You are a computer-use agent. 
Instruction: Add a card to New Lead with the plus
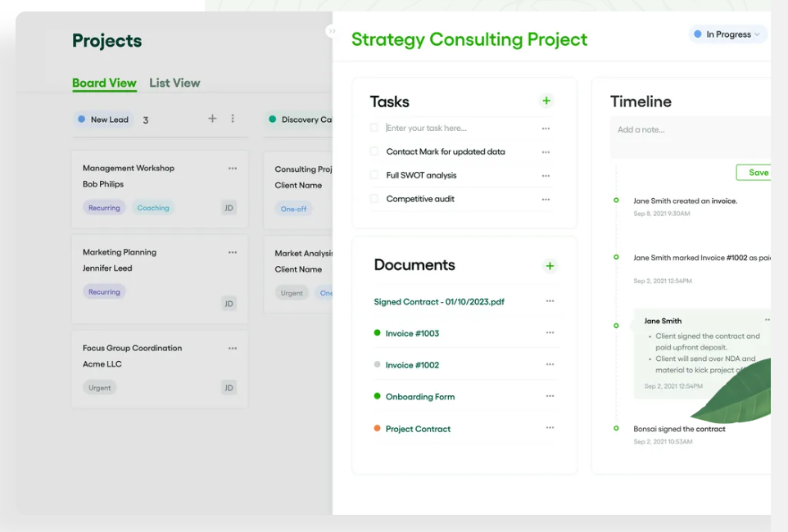pyautogui.click(x=212, y=119)
